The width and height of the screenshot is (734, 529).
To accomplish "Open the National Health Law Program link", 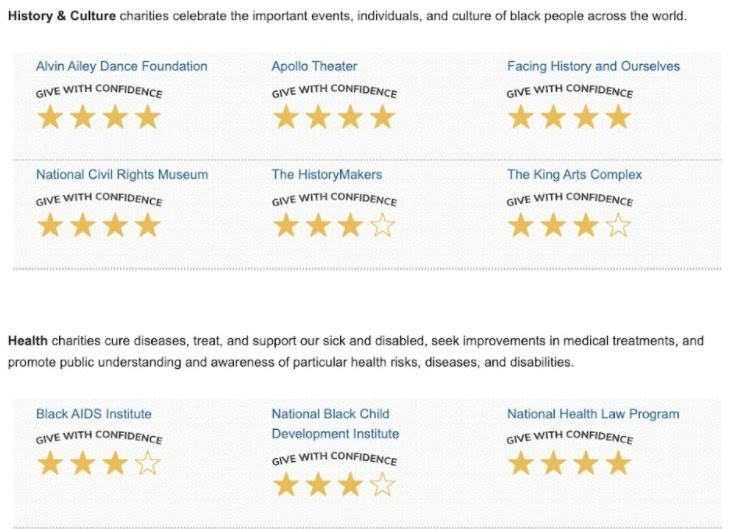I will coord(593,413).
